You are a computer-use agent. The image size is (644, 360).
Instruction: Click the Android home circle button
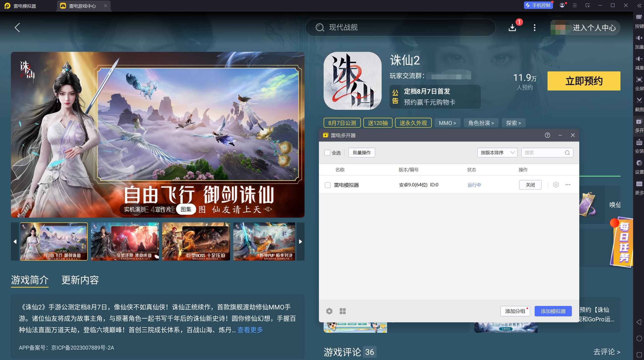click(639, 338)
